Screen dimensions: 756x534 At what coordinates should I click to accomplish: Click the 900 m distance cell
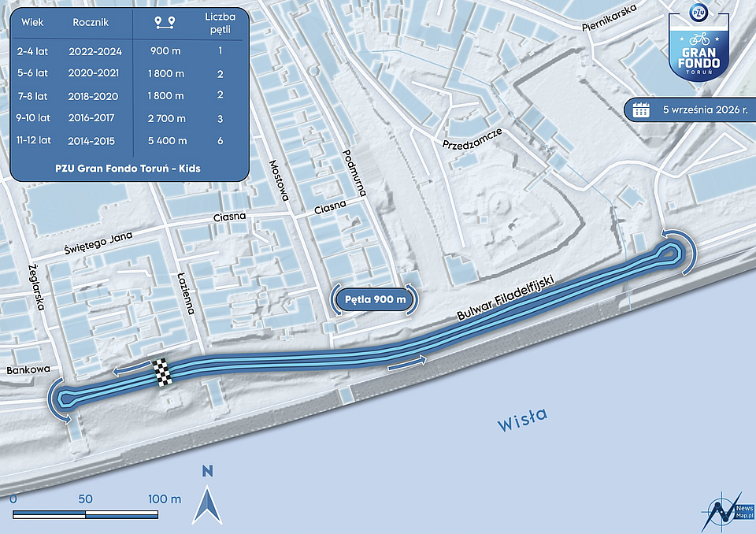(x=165, y=50)
